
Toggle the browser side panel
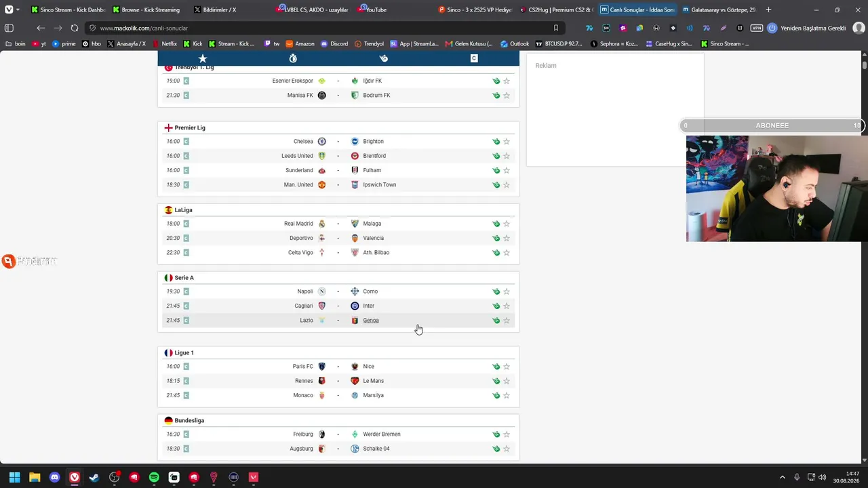(x=9, y=28)
